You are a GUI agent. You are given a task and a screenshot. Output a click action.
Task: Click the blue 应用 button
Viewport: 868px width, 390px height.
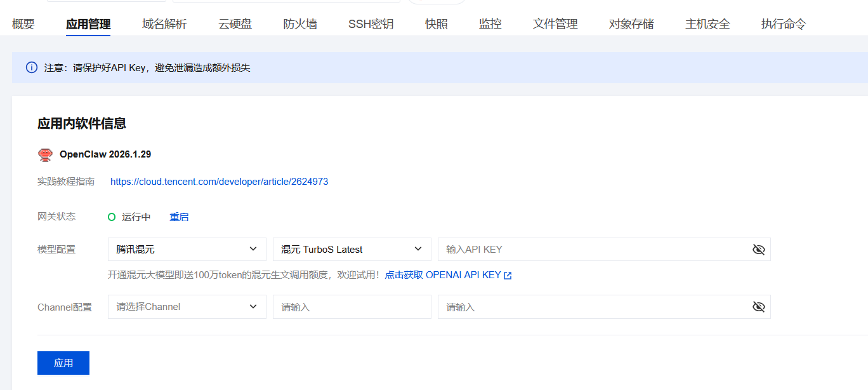click(63, 363)
